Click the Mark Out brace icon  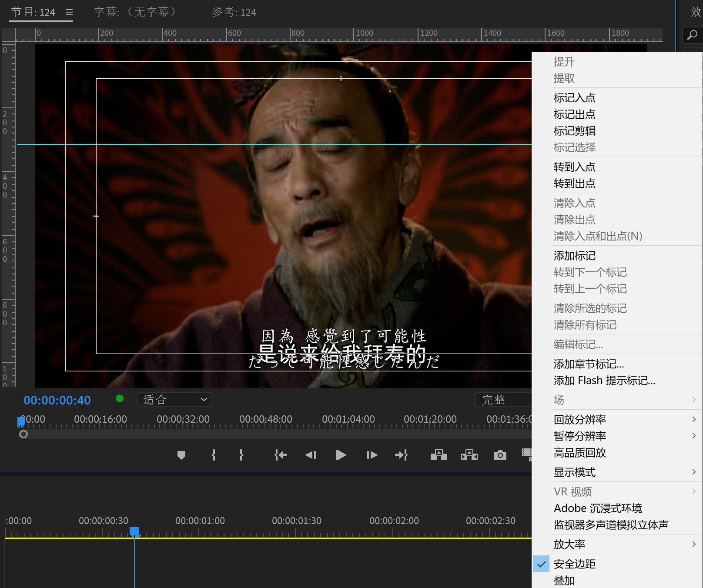tap(241, 455)
